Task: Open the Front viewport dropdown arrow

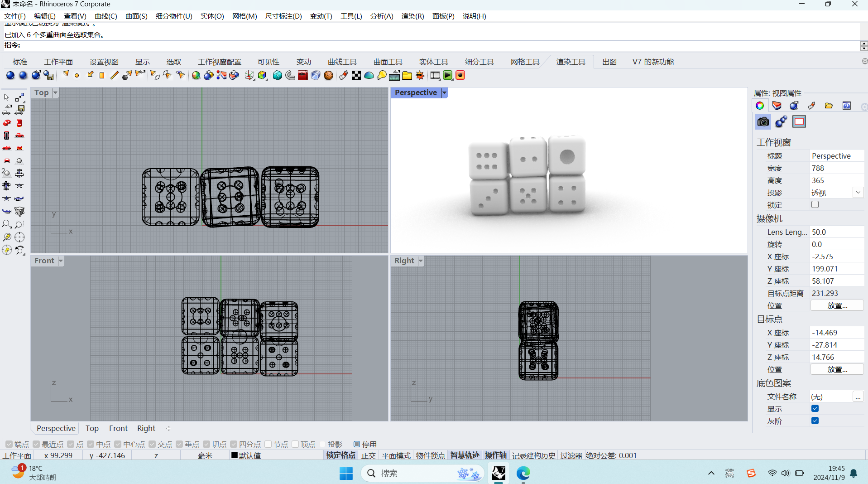Action: point(61,261)
